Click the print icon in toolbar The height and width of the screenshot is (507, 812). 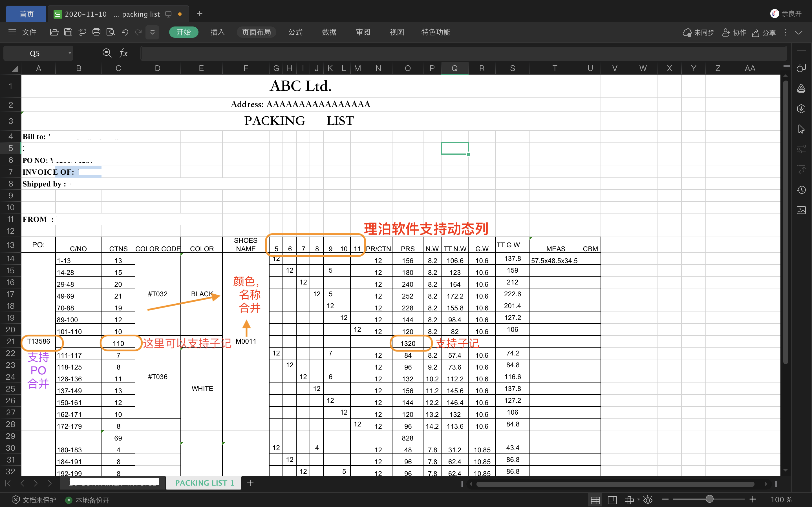click(x=96, y=32)
